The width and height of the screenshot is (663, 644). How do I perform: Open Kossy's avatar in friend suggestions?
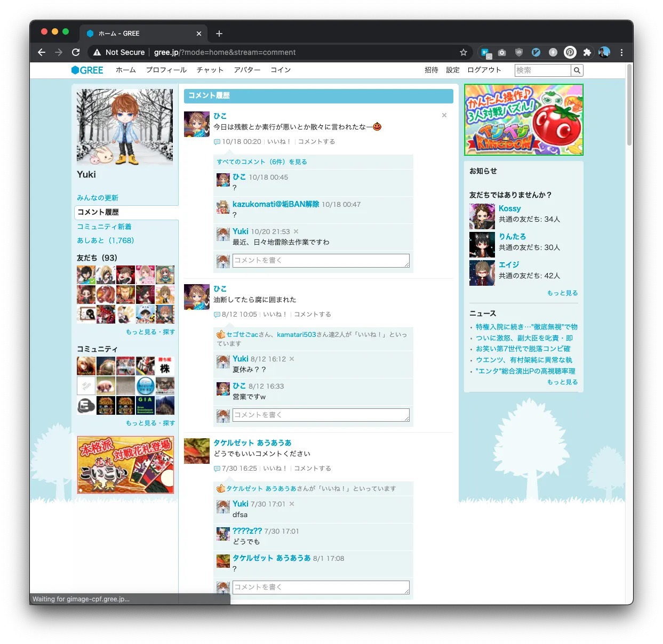pyautogui.click(x=482, y=216)
